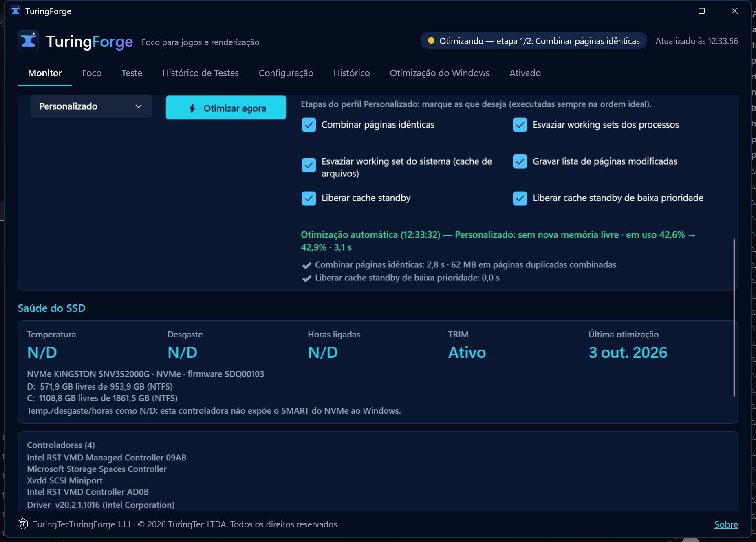Uncheck Combinar páginas idênticas checkbox

tap(309, 125)
